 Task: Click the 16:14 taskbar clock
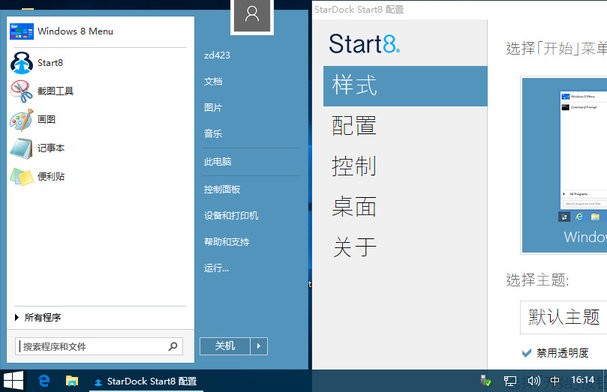tap(582, 380)
